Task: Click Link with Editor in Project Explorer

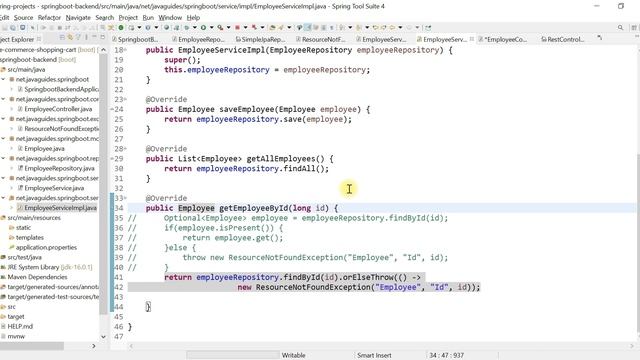Action: tap(70, 38)
